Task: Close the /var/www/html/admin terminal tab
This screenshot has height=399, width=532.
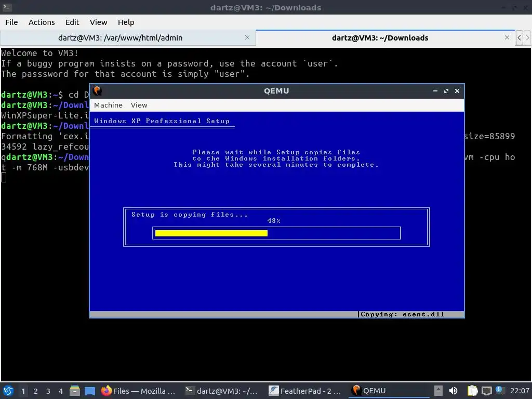Action: pos(247,37)
